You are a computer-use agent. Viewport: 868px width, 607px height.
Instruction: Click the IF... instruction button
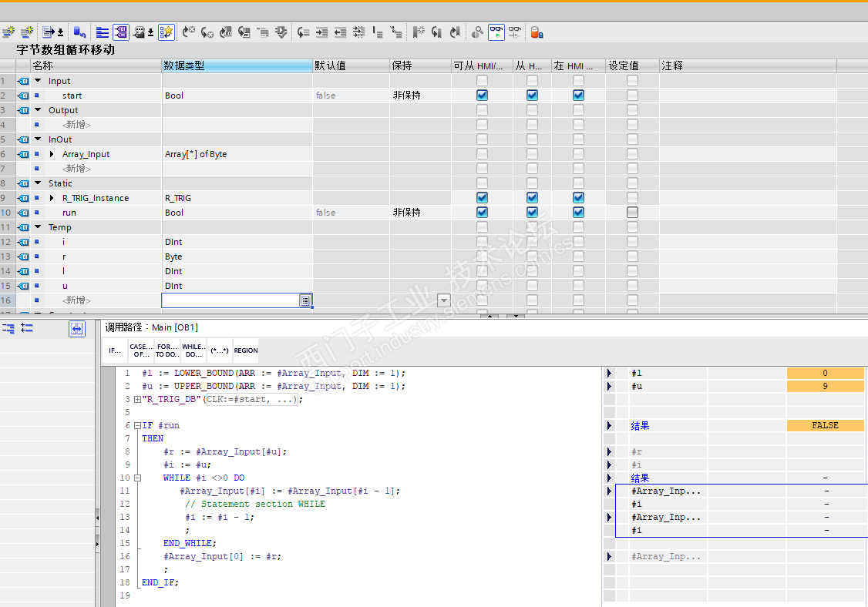point(114,350)
